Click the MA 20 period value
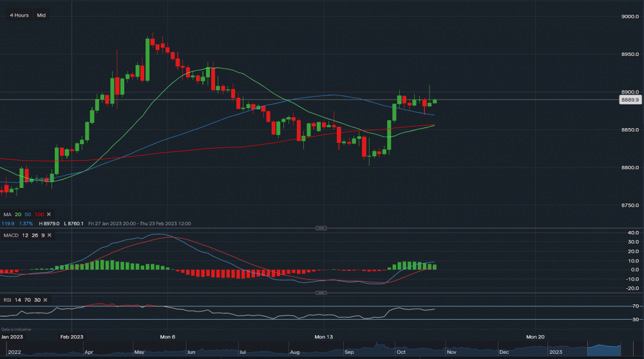The width and height of the screenshot is (644, 359). [18, 214]
